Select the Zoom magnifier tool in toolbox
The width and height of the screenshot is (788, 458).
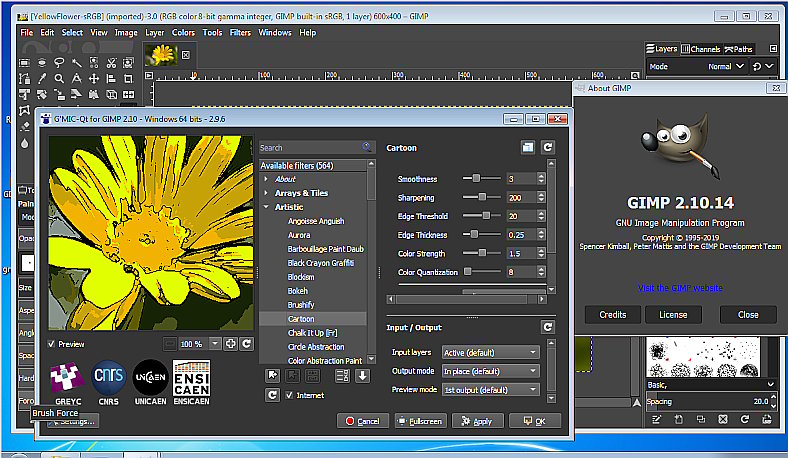point(60,79)
